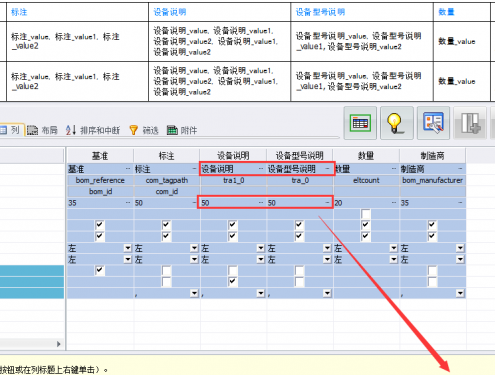The height and width of the screenshot is (375, 495).
Task: Click the bom_manufacturer field cell
Action: (433, 180)
